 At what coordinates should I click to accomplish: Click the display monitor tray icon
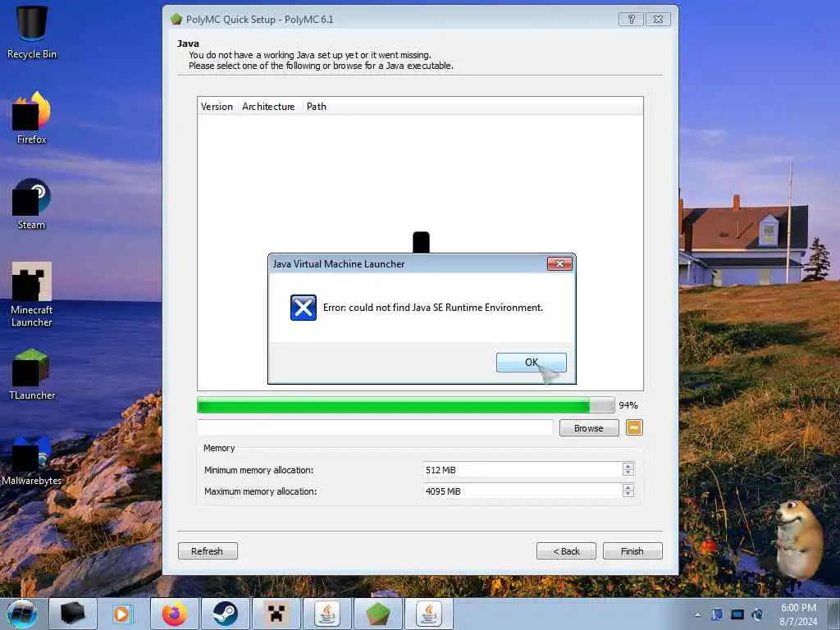pos(737,614)
